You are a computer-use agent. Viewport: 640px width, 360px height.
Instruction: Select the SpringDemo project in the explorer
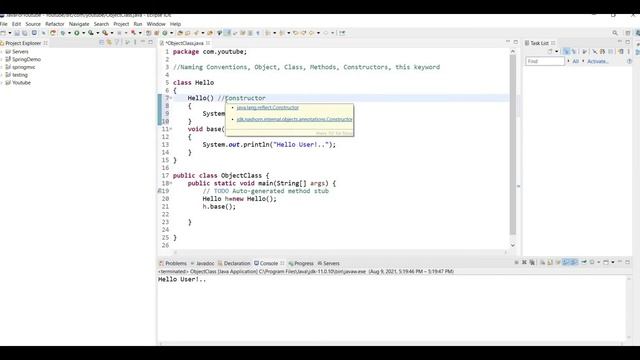[x=26, y=60]
